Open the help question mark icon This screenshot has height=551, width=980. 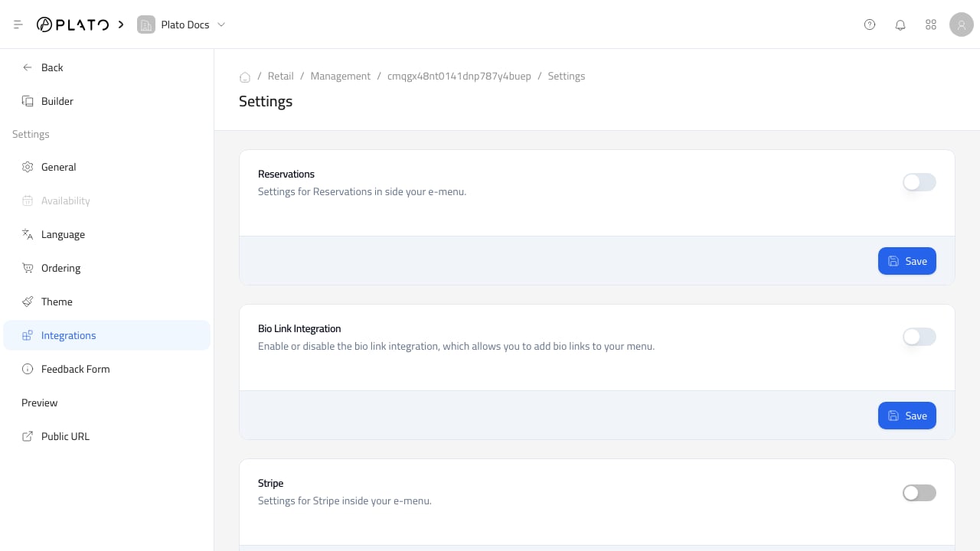click(870, 24)
